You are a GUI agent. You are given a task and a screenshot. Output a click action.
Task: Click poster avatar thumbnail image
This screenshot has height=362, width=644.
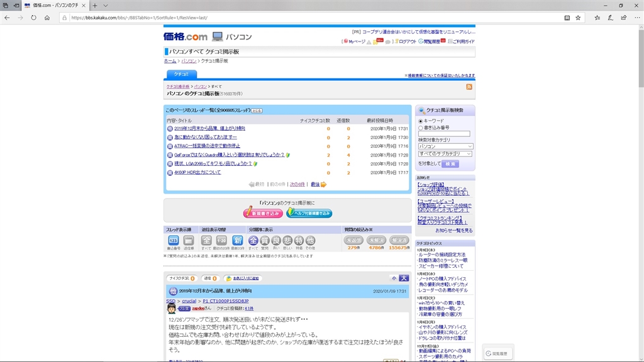tap(171, 308)
